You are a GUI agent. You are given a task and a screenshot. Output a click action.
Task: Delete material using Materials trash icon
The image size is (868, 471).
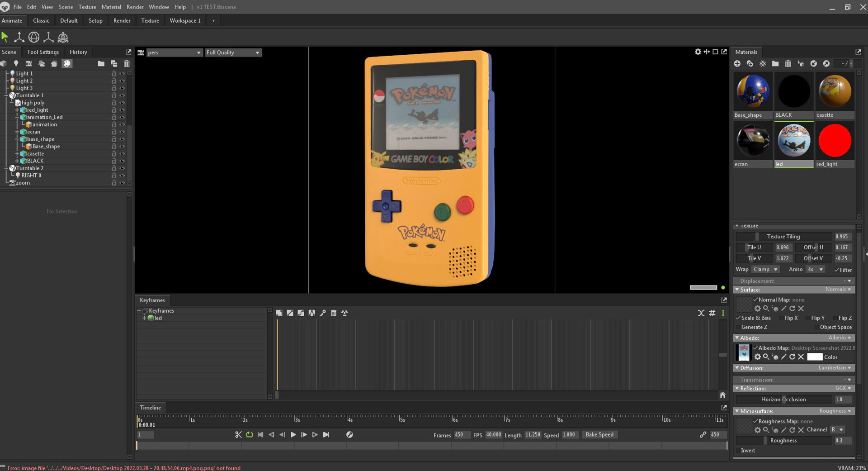click(788, 64)
